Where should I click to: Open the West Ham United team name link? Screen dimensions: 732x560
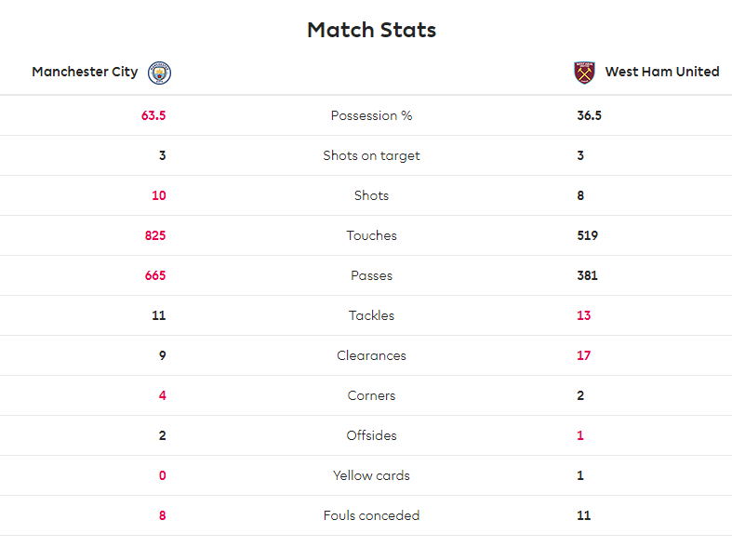662,72
